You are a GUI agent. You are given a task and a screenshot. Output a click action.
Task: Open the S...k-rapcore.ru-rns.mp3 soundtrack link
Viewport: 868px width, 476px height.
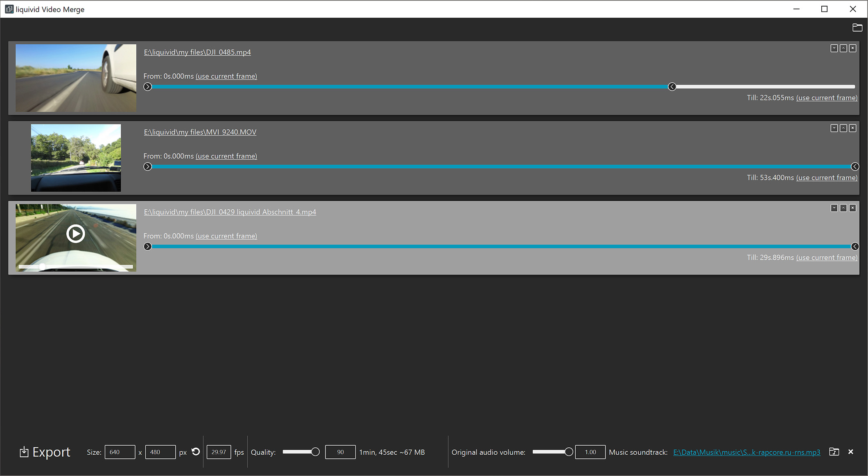pos(746,452)
